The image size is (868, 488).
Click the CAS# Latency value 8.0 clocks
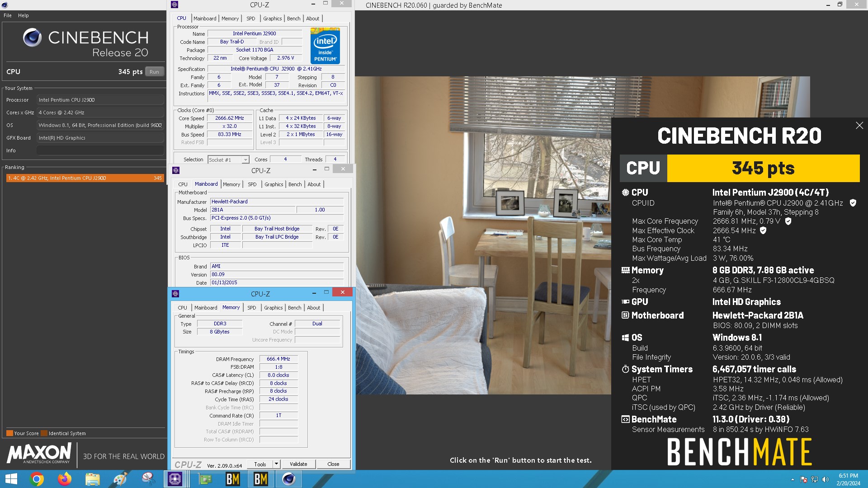point(278,375)
